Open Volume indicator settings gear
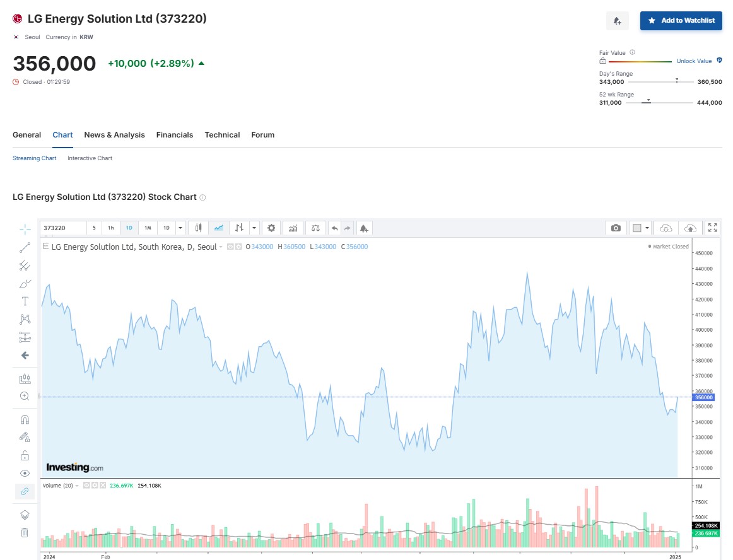733x560 pixels. coord(95,486)
